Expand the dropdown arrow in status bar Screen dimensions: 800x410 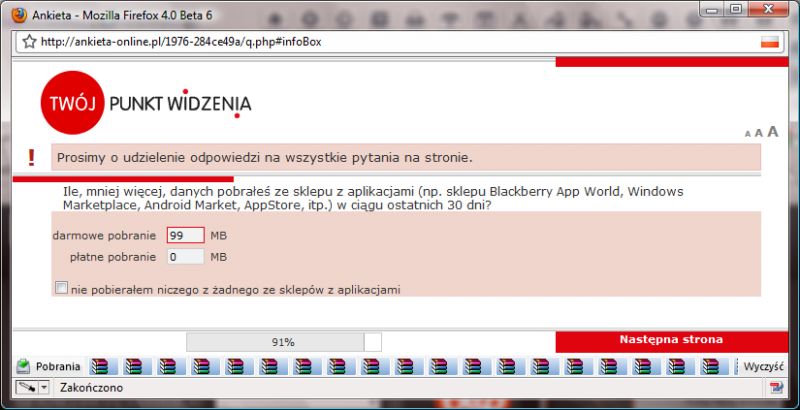click(44, 388)
